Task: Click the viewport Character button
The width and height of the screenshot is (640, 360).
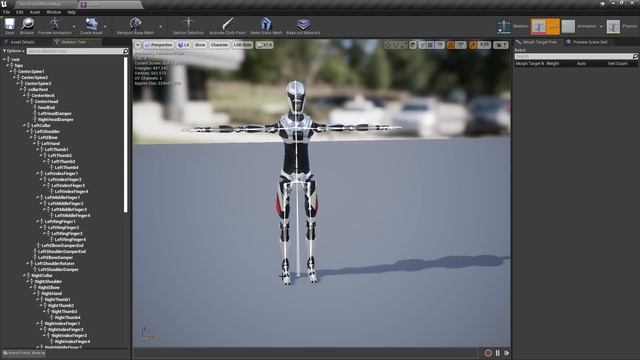Action: coord(219,45)
